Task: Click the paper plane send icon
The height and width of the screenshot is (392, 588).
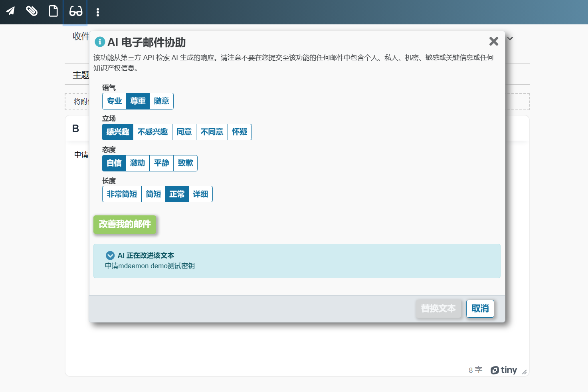Action: point(10,11)
